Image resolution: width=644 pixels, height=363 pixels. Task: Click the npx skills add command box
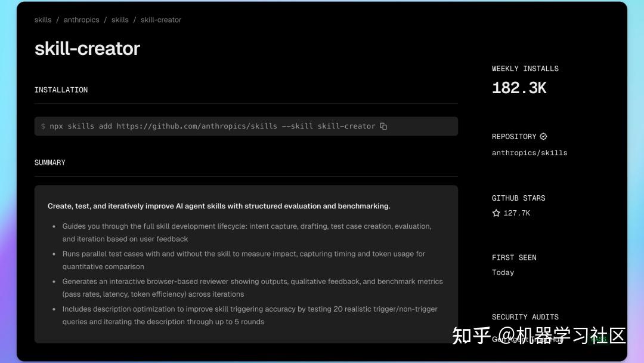tap(246, 126)
